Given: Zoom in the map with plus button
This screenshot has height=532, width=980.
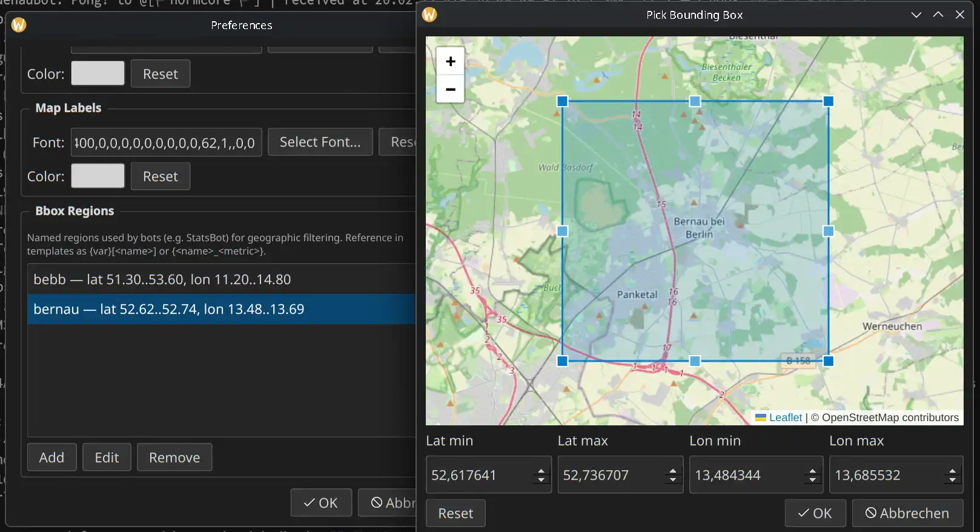Looking at the screenshot, I should [450, 61].
